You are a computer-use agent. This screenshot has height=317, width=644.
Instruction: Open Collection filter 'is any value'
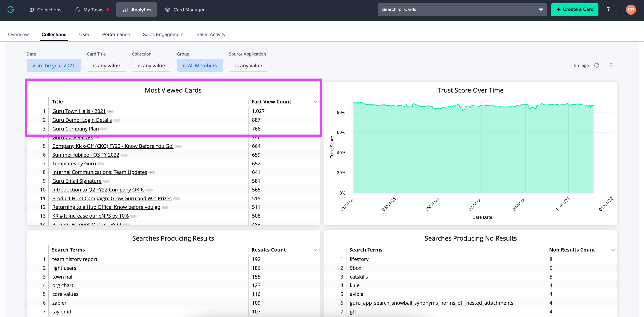151,65
